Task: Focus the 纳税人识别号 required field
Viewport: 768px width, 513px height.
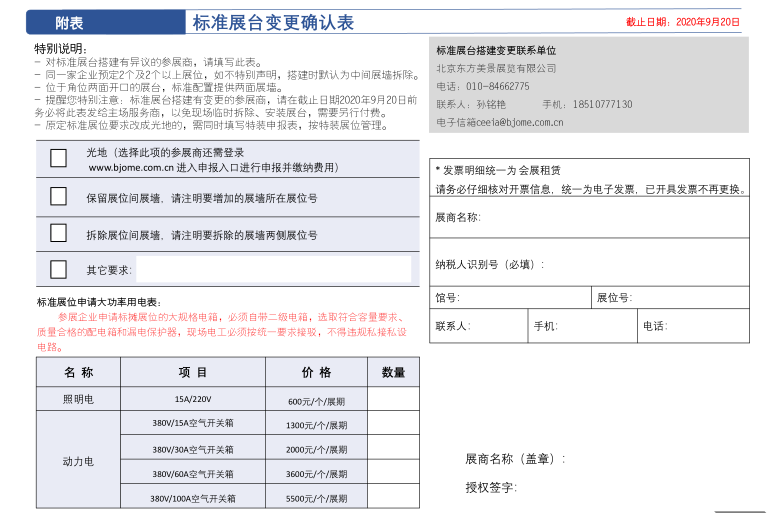Action: [x=640, y=264]
